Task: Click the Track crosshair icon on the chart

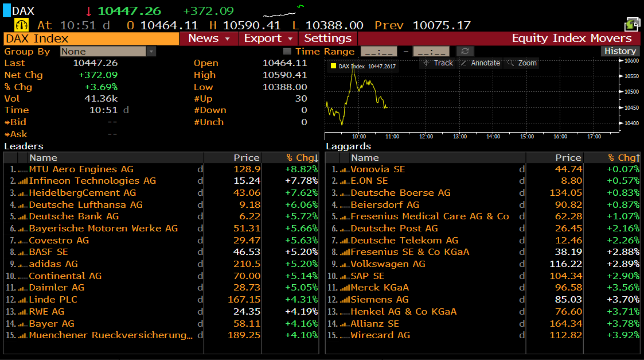Action: click(426, 63)
